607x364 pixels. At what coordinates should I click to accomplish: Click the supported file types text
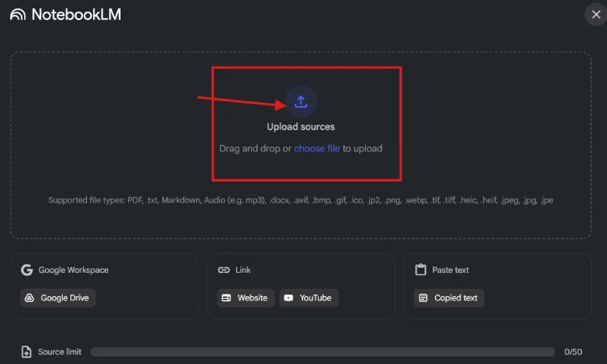coord(301,200)
